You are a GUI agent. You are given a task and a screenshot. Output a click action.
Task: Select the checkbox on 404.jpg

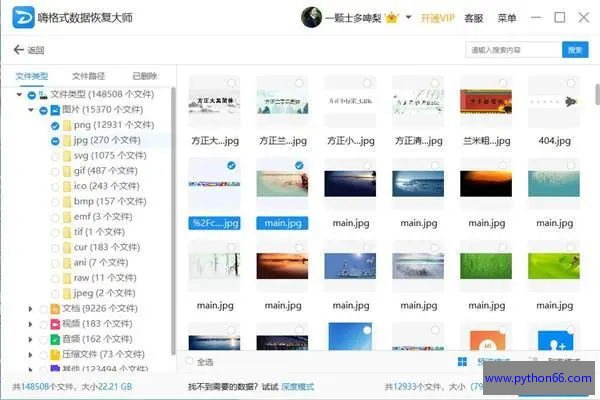(571, 83)
